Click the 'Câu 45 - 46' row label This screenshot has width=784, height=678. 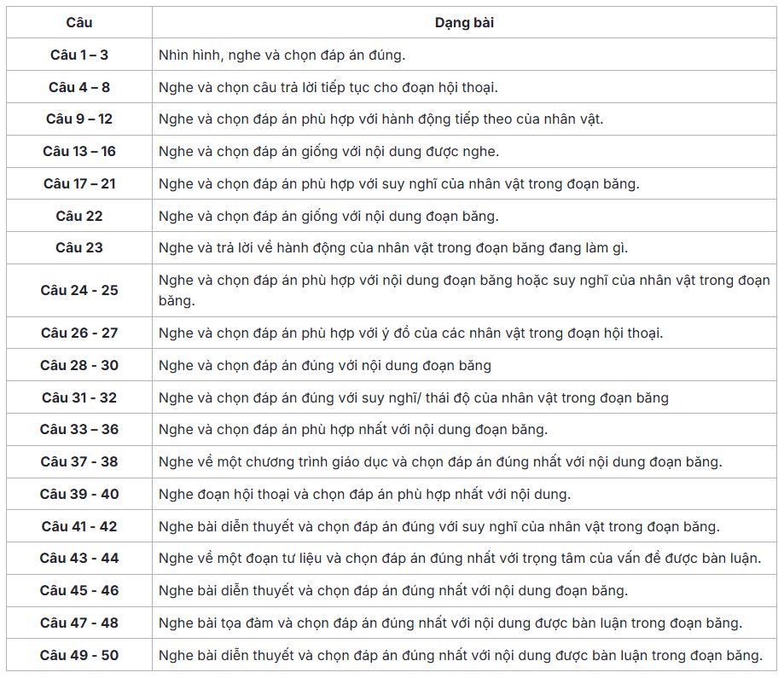pos(79,590)
